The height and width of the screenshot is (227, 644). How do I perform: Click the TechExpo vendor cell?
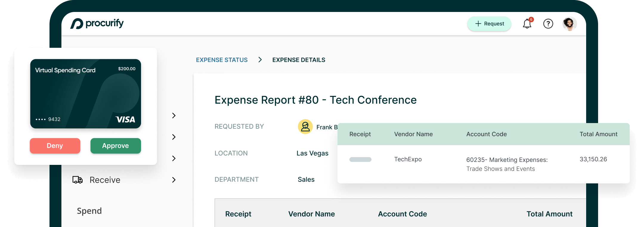(x=408, y=159)
